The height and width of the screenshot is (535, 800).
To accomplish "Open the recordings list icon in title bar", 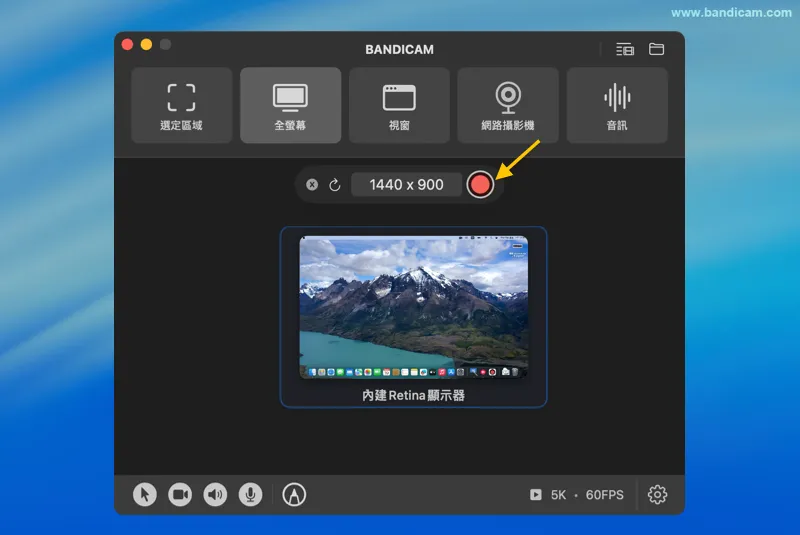I will [625, 49].
